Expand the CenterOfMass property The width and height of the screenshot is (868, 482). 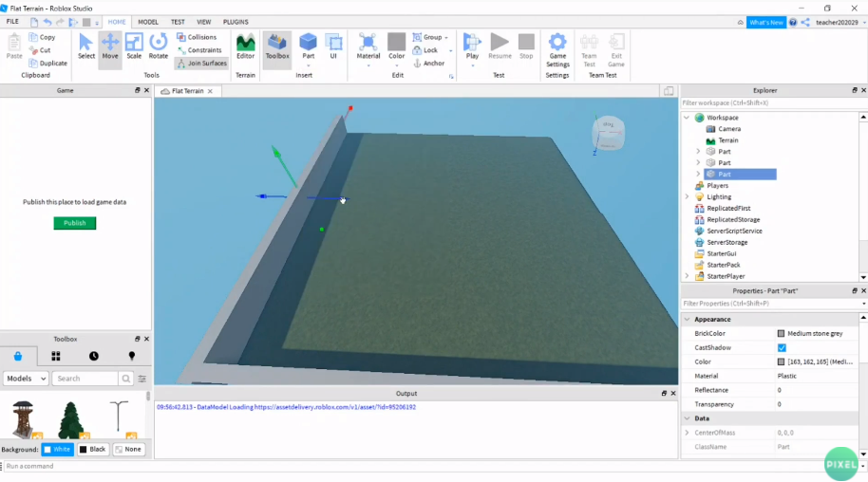tap(687, 433)
